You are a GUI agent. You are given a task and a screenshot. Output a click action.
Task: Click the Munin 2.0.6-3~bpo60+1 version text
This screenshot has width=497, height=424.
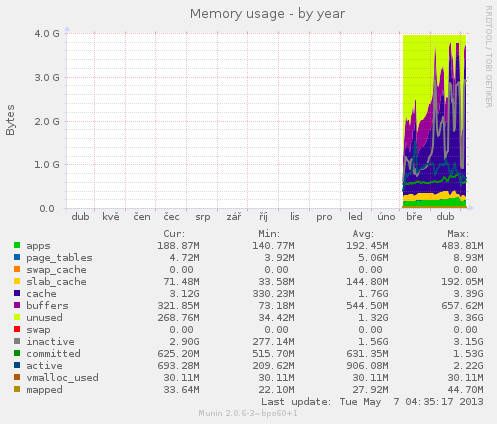point(248,413)
